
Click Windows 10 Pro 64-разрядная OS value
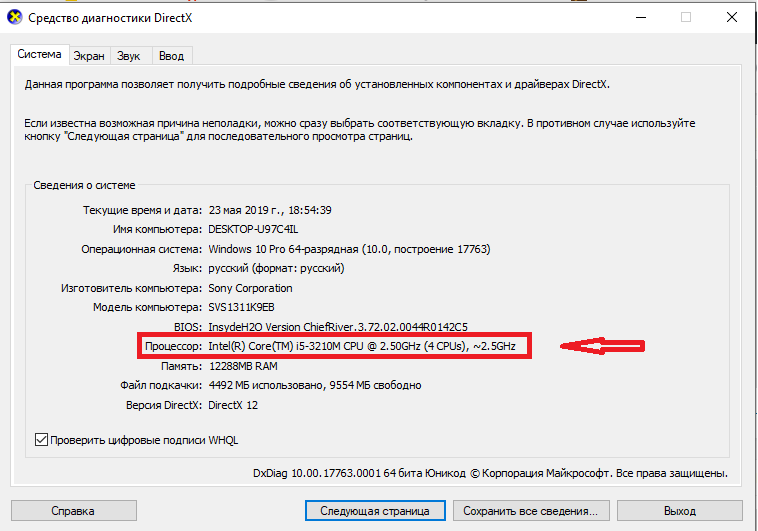click(x=350, y=249)
